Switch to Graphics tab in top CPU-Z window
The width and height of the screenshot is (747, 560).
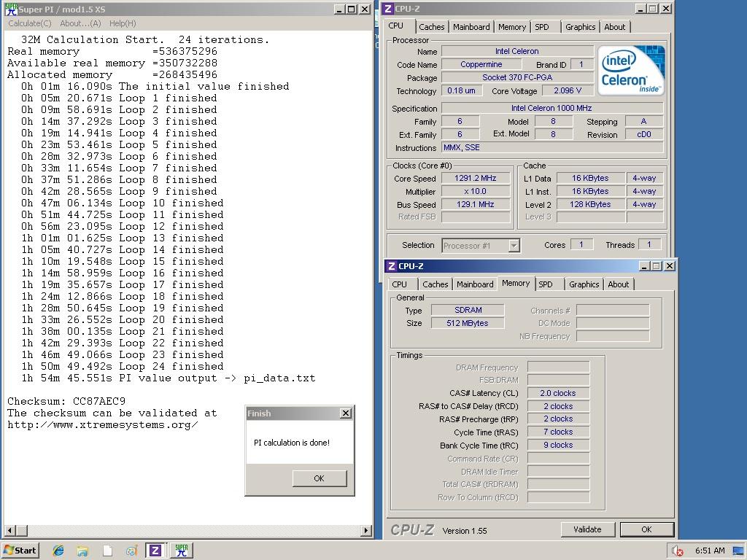[580, 27]
